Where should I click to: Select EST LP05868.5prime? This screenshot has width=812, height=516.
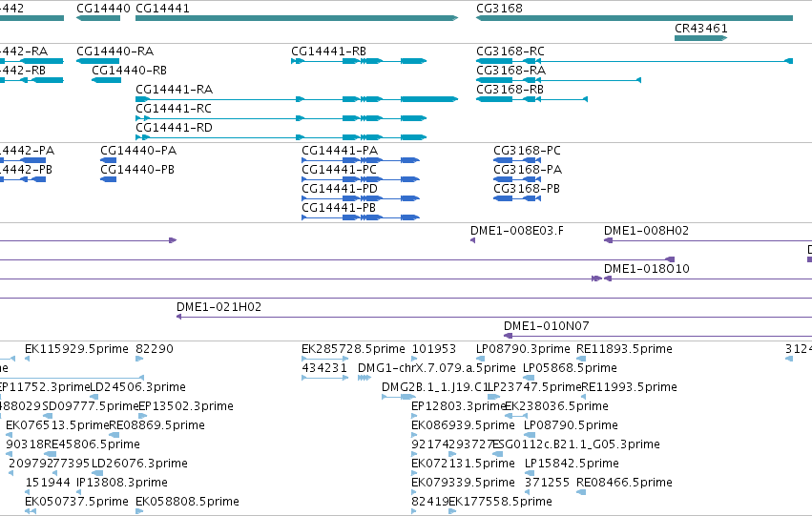[x=529, y=378]
